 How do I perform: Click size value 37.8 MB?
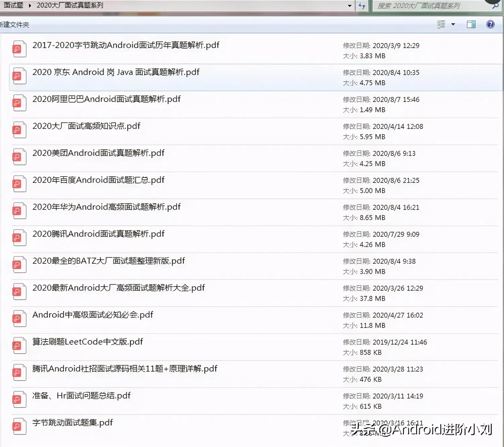[x=372, y=298]
